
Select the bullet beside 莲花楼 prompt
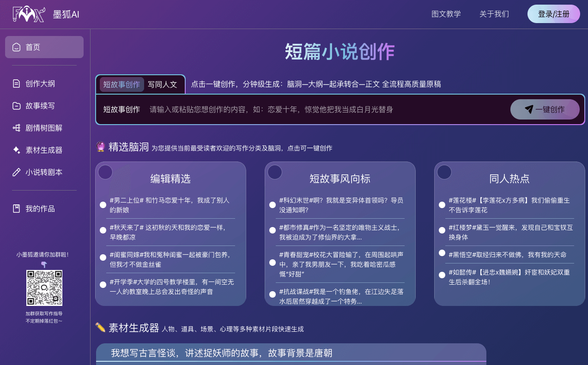pyautogui.click(x=442, y=204)
